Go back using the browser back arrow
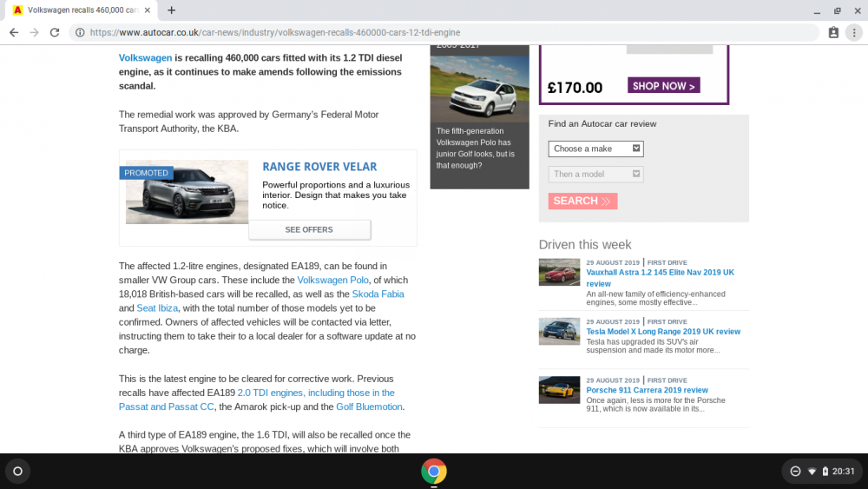The height and width of the screenshot is (489, 868). [x=14, y=33]
